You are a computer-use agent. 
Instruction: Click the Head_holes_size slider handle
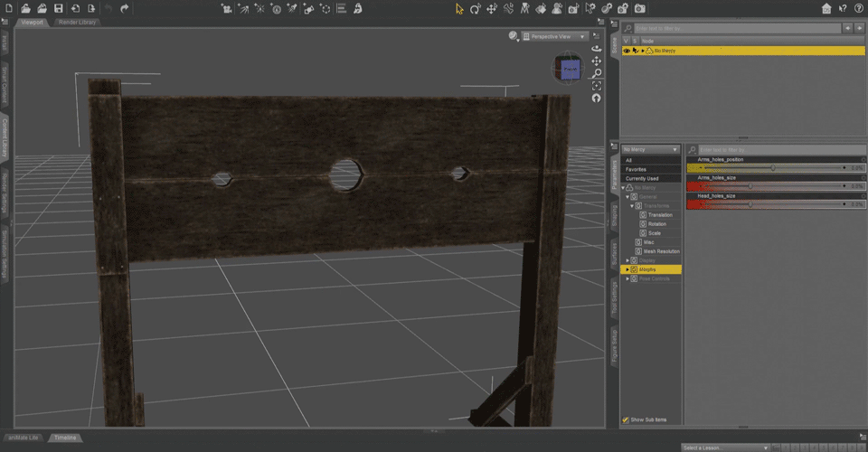[750, 204]
